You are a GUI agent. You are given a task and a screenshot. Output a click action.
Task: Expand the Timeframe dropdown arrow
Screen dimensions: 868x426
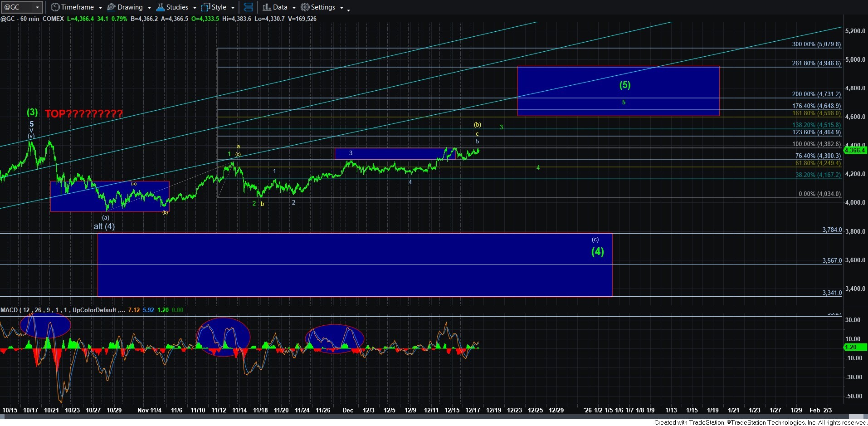101,8
